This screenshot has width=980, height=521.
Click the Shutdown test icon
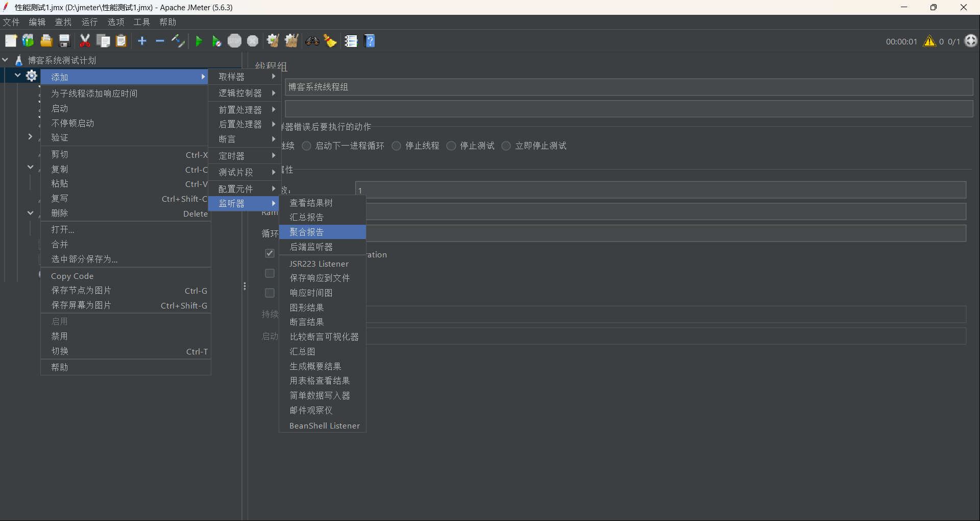[253, 41]
